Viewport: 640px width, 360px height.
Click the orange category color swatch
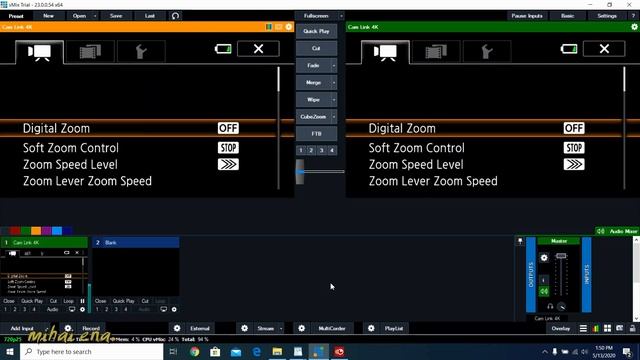point(36,231)
